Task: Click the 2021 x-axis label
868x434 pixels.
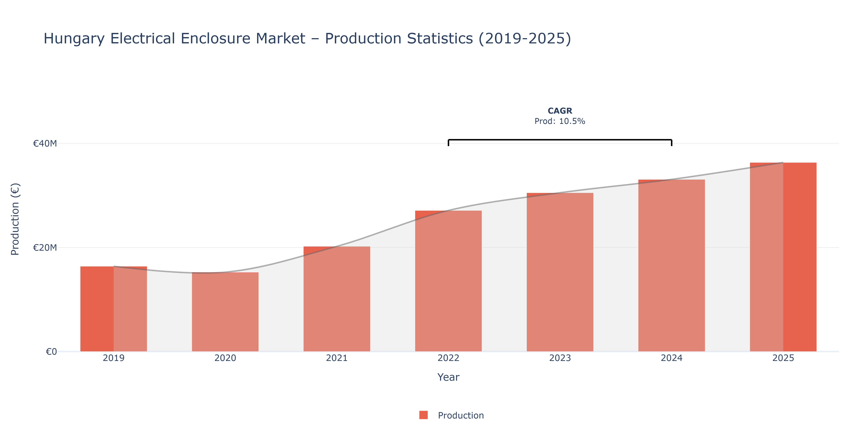Action: coord(337,358)
